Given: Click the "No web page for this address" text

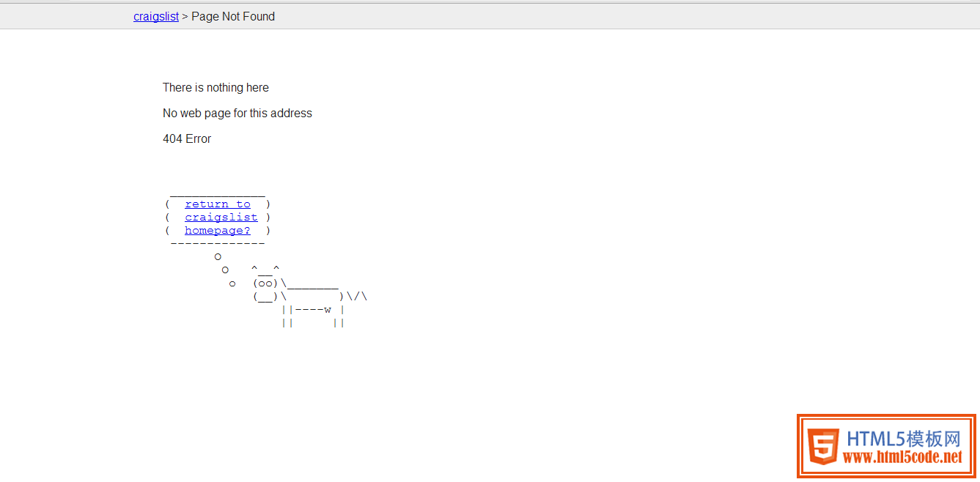Looking at the screenshot, I should click(237, 113).
